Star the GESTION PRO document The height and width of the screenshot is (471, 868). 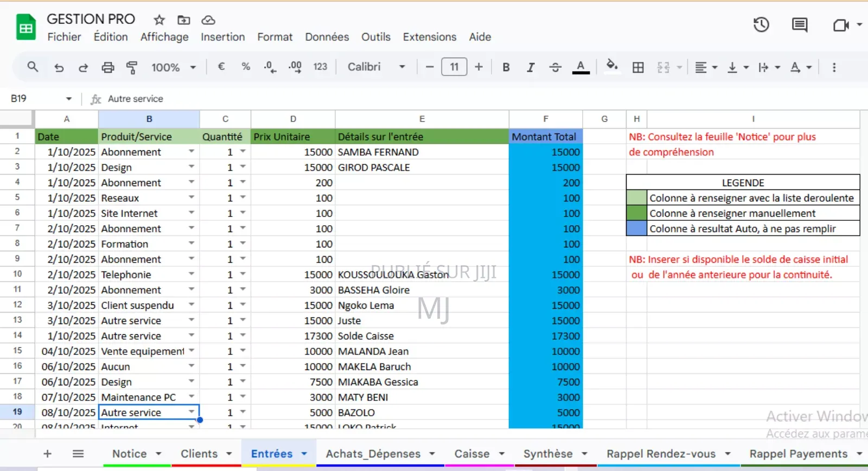[159, 20]
